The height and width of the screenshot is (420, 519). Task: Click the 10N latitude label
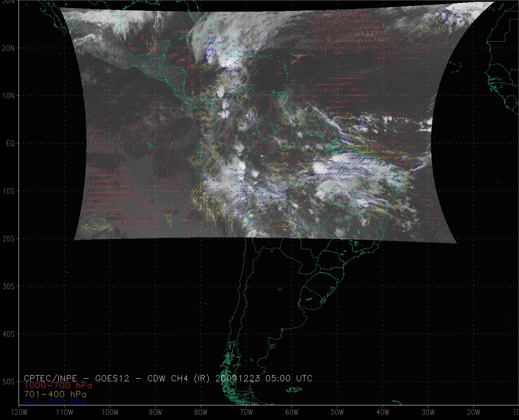pos(8,96)
